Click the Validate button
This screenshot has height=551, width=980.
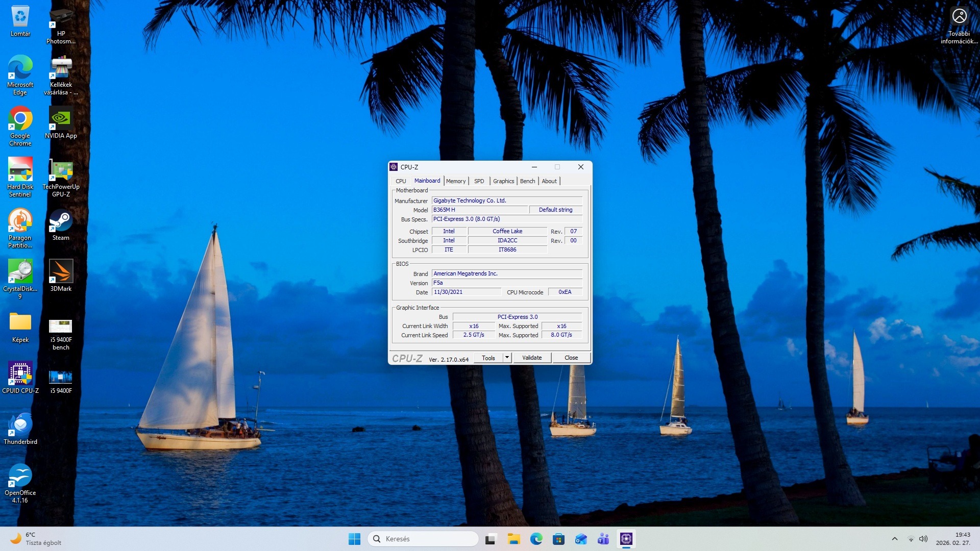click(531, 358)
